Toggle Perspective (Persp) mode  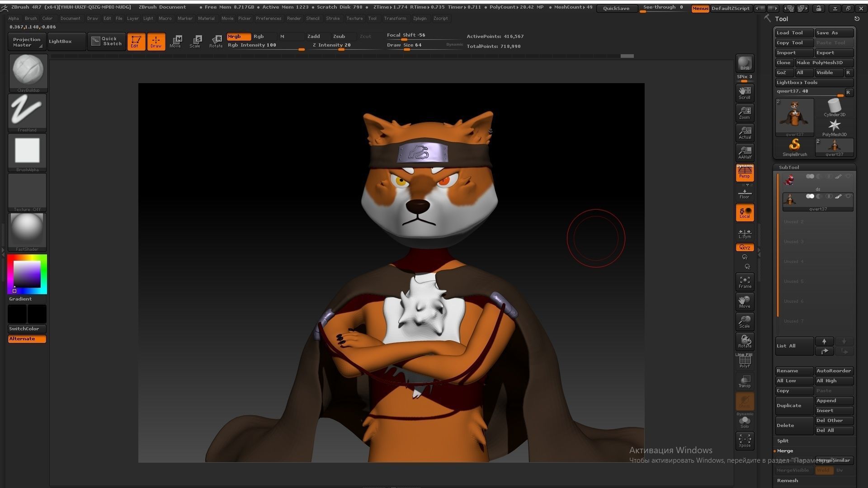pos(745,172)
